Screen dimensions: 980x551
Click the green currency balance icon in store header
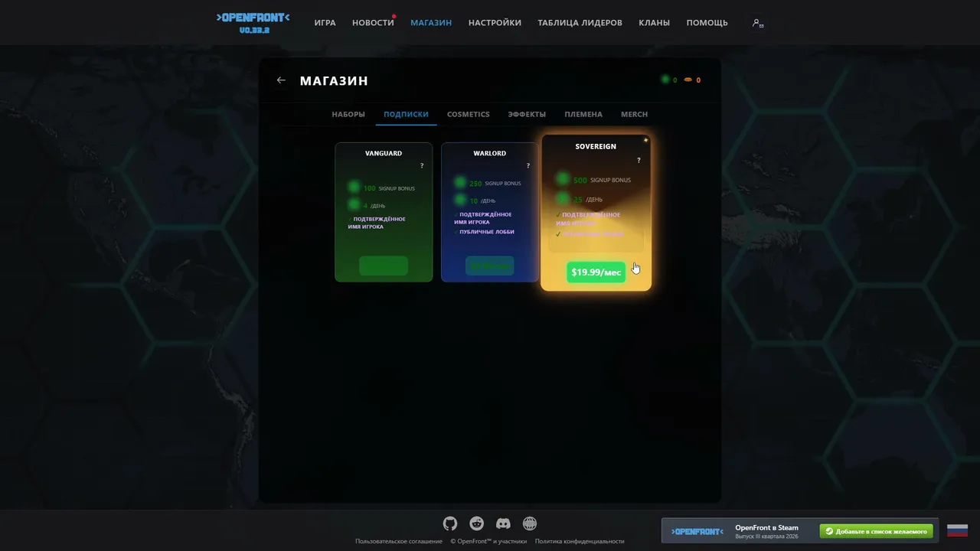point(665,80)
